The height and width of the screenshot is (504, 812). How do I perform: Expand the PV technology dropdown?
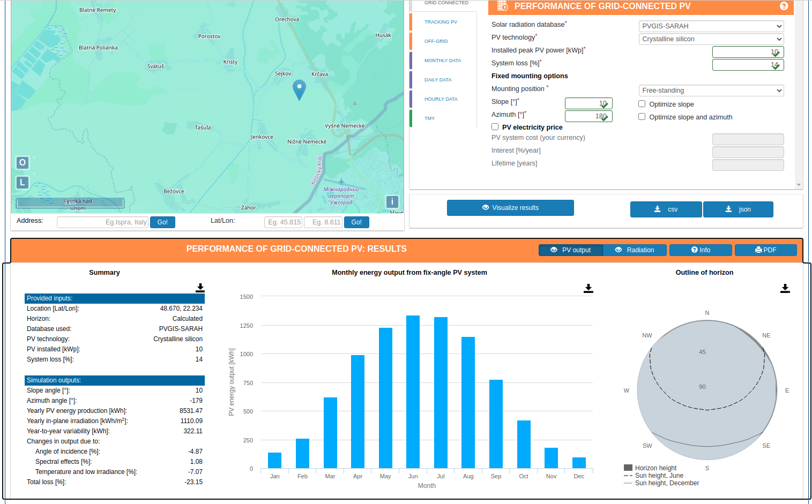[x=711, y=39]
